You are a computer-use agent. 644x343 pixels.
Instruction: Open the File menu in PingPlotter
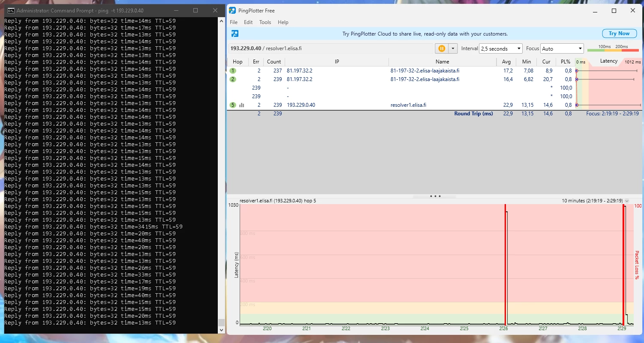234,22
